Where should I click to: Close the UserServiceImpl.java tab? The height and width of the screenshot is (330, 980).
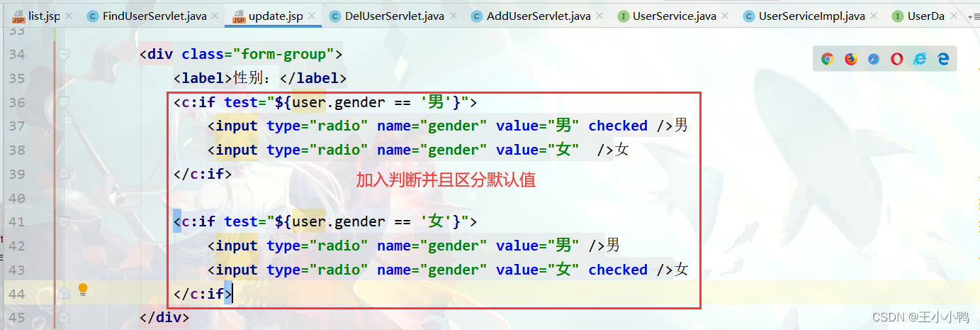(x=874, y=16)
